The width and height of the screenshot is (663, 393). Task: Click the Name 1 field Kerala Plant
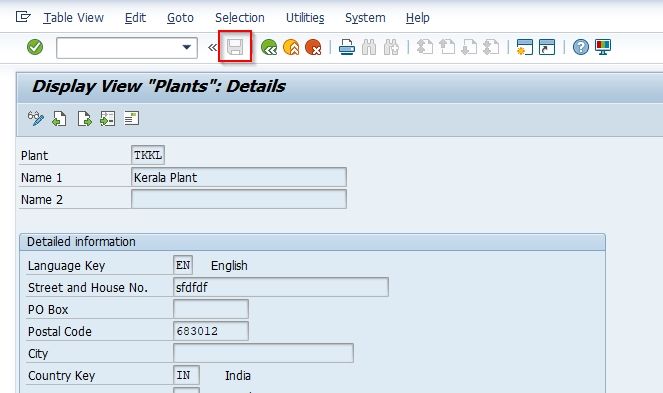tap(238, 177)
